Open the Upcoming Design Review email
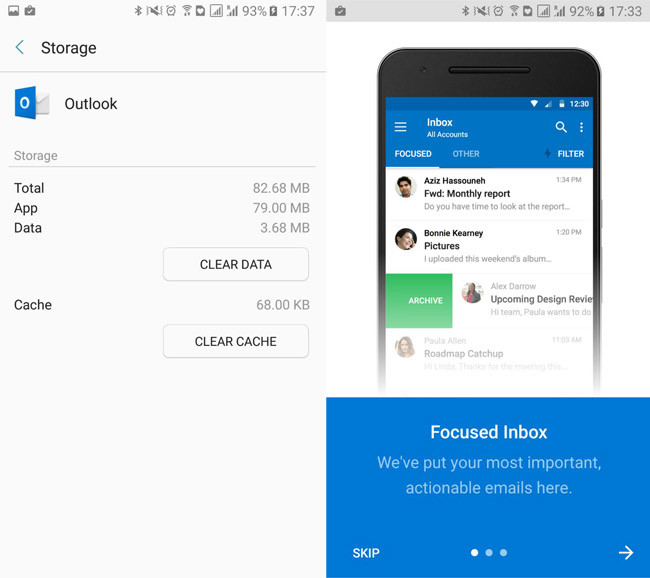This screenshot has width=650, height=578. (523, 301)
